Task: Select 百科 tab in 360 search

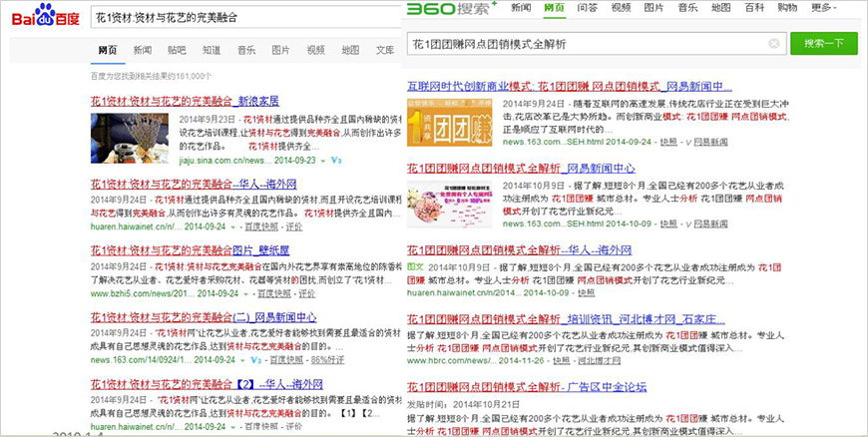Action: click(x=754, y=8)
